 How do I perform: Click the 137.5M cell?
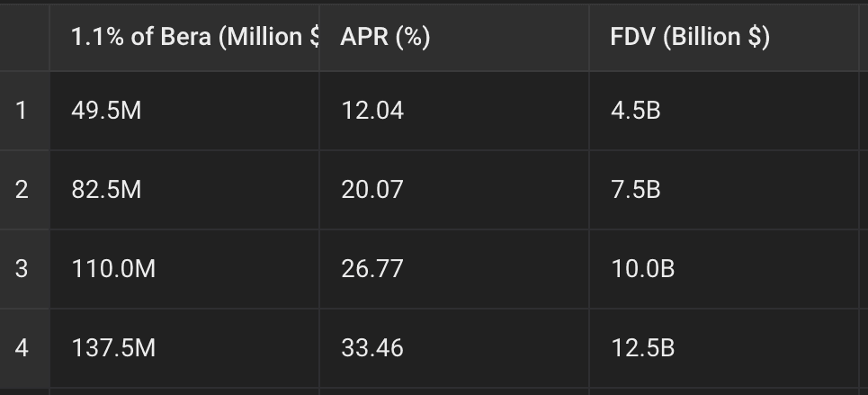pyautogui.click(x=184, y=348)
